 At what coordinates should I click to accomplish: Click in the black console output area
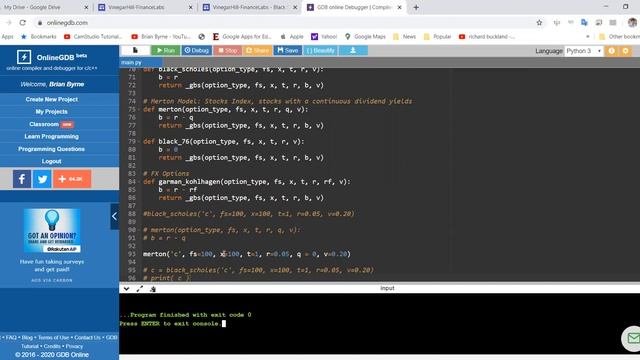[x=380, y=323]
